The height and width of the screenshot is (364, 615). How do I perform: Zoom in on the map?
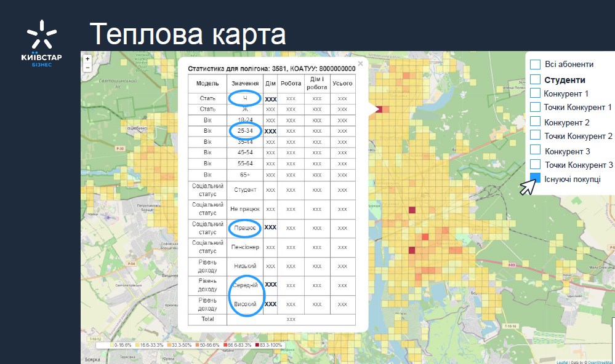click(x=88, y=59)
